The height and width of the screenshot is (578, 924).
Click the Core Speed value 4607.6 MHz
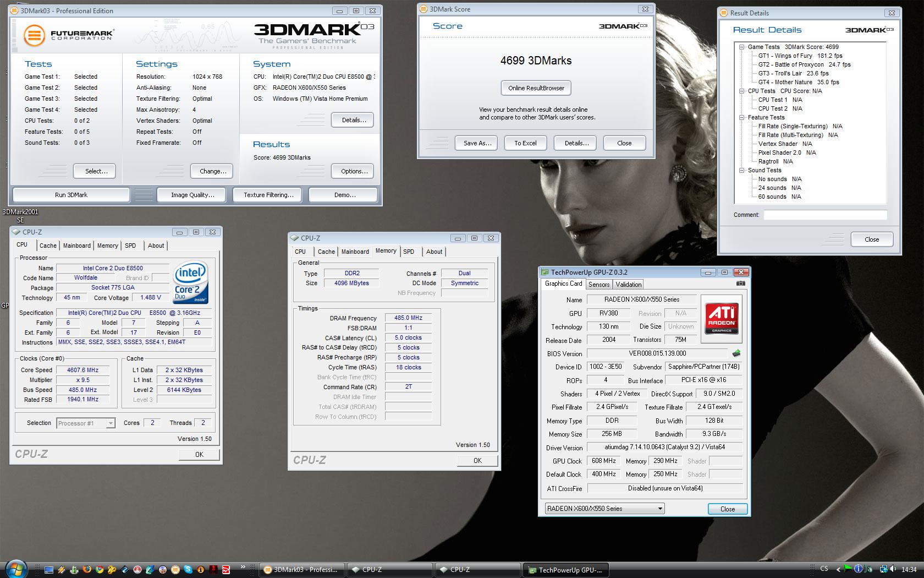coord(82,370)
